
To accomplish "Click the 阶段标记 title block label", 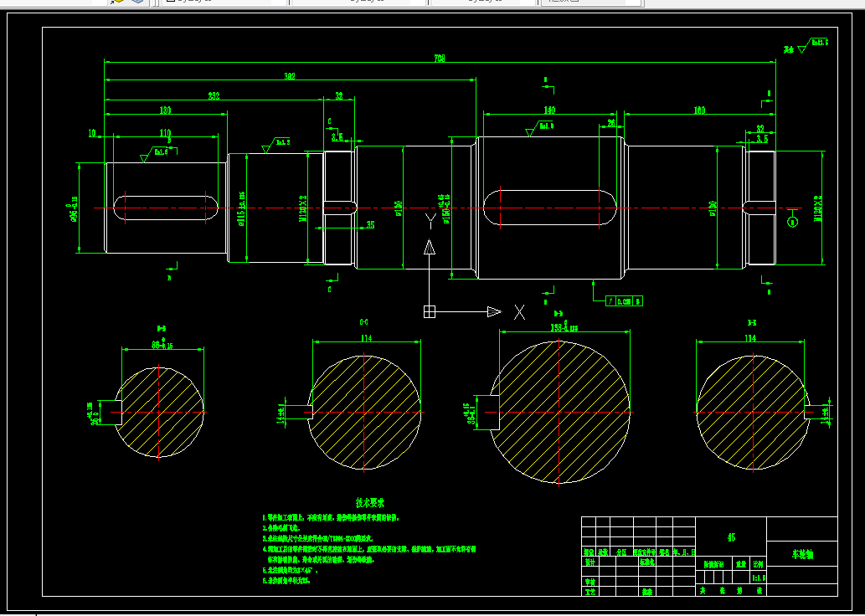I will tap(713, 564).
